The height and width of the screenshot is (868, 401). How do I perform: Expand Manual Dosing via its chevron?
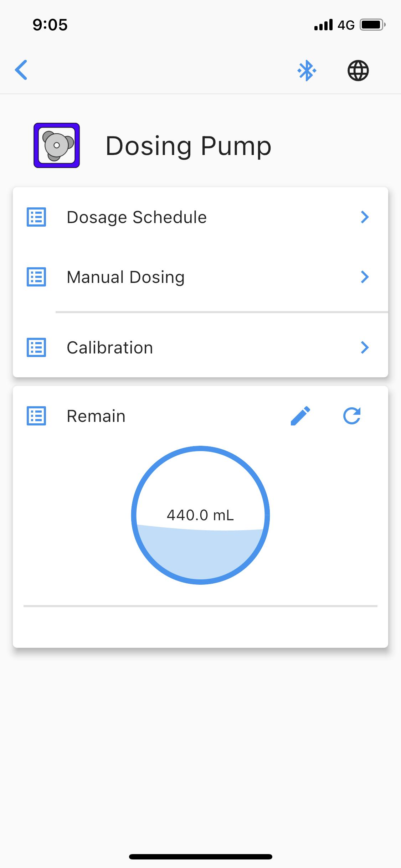pyautogui.click(x=364, y=277)
